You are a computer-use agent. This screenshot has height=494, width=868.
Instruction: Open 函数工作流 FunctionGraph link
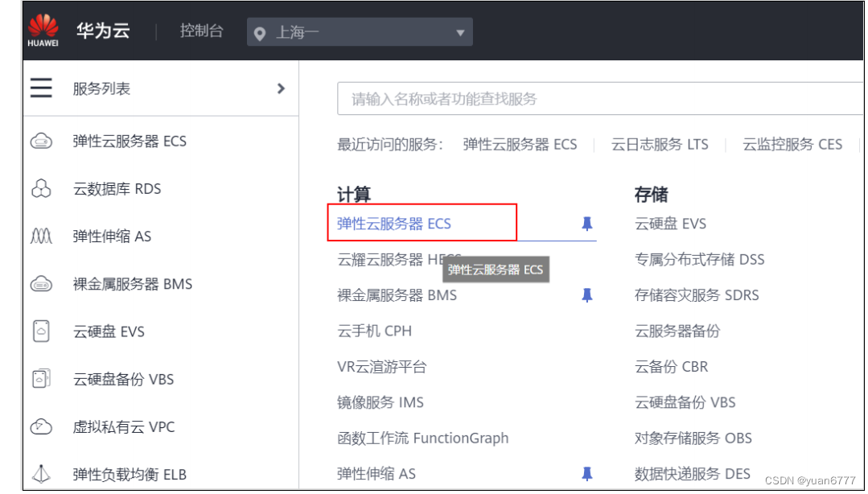(x=423, y=438)
